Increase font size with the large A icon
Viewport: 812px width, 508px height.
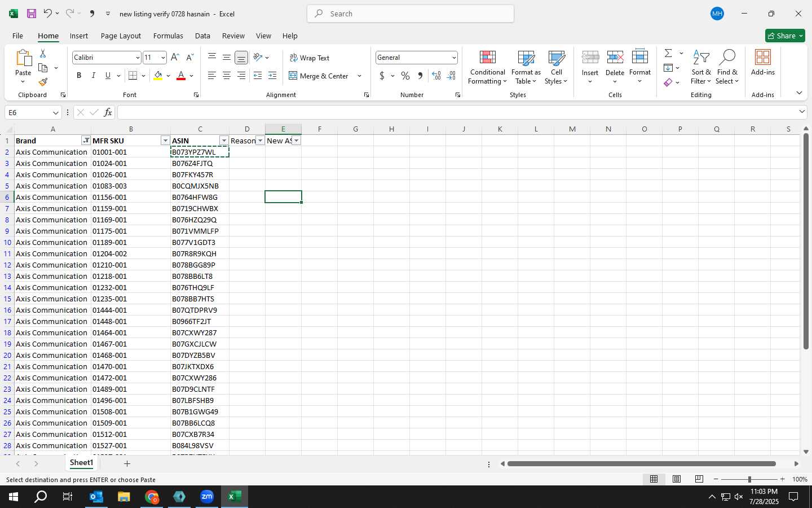[175, 57]
